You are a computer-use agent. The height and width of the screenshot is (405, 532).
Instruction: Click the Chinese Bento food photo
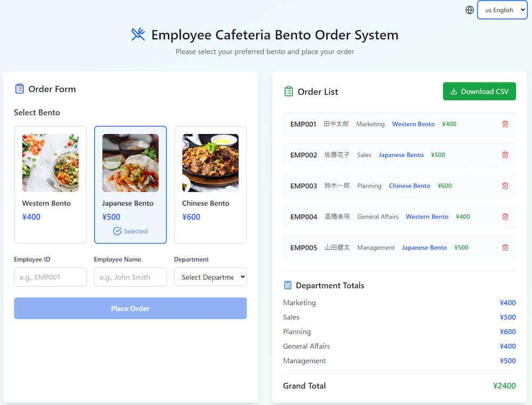coord(210,163)
